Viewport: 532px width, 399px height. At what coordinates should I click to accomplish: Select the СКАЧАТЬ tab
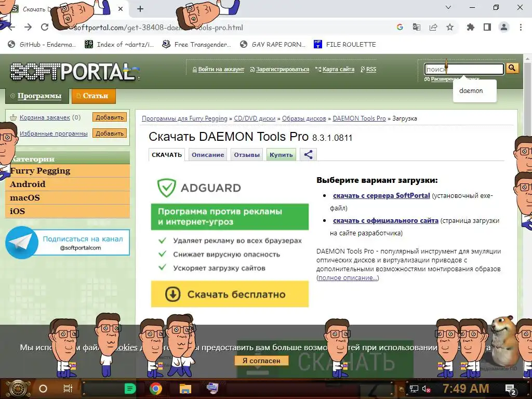pos(167,155)
